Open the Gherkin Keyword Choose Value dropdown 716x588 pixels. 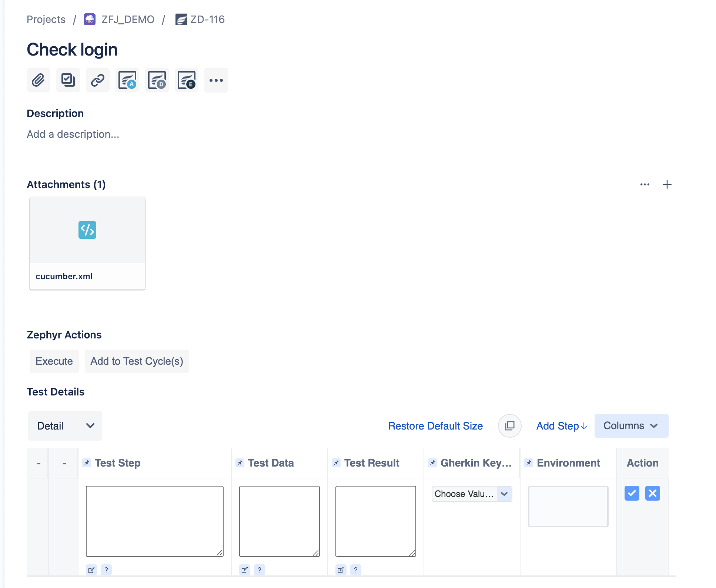[x=472, y=494]
